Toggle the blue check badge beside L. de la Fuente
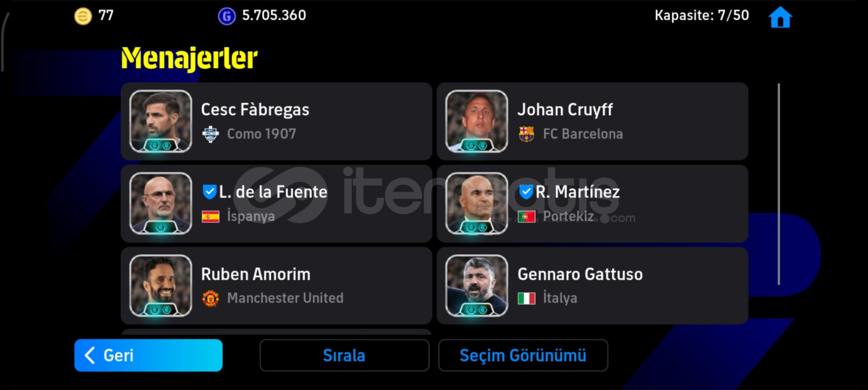Screen dimensions: 868x390 tap(209, 192)
